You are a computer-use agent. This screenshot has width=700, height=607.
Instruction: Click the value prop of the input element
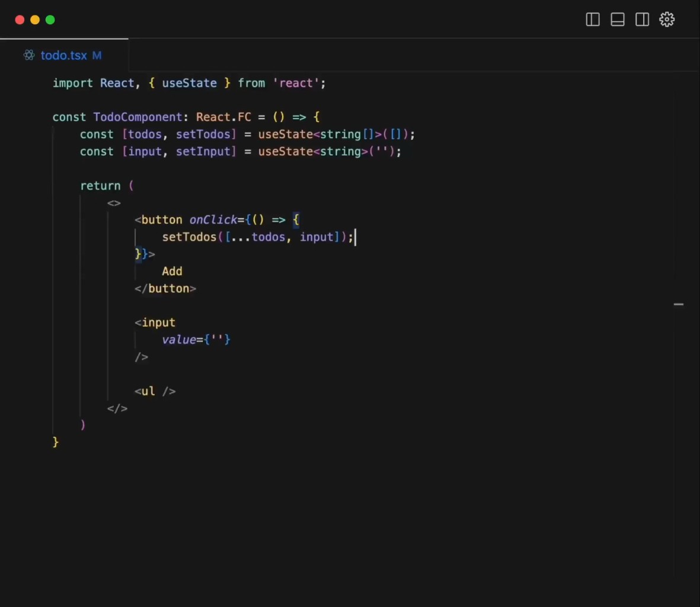point(179,339)
